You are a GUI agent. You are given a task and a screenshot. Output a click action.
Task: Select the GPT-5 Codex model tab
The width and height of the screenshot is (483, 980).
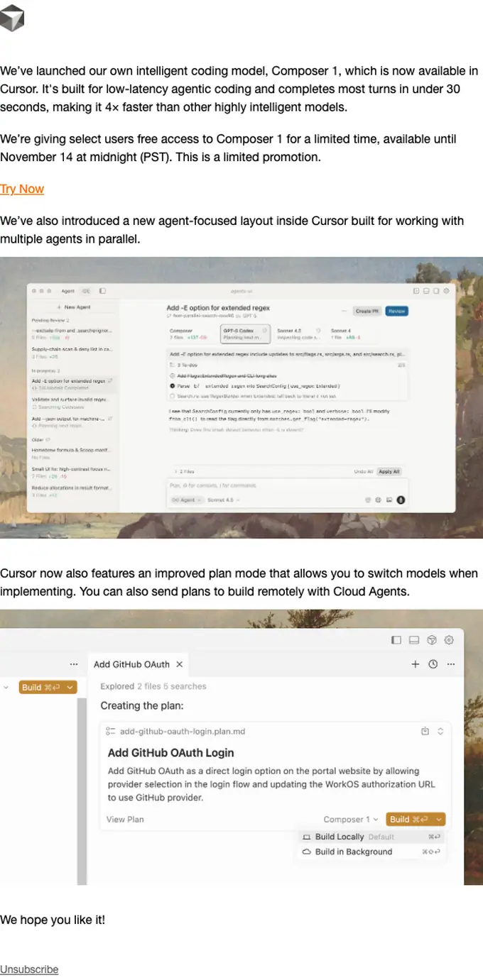[244, 334]
